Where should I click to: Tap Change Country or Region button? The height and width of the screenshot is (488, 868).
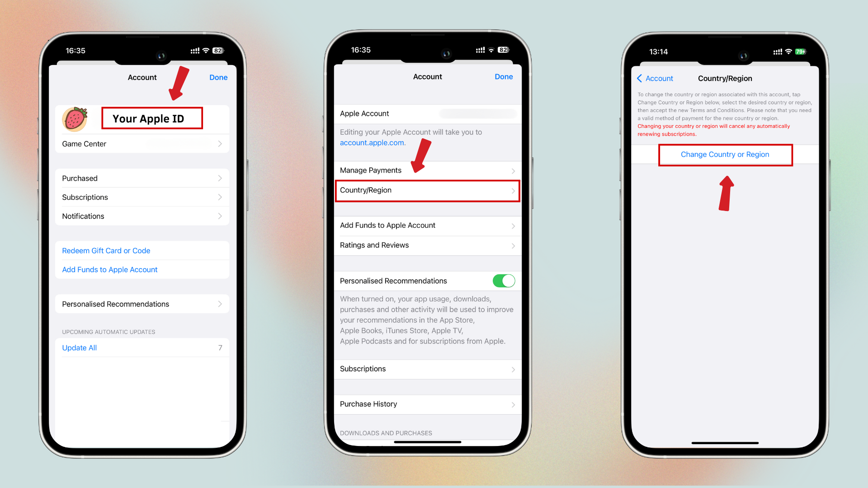point(725,155)
